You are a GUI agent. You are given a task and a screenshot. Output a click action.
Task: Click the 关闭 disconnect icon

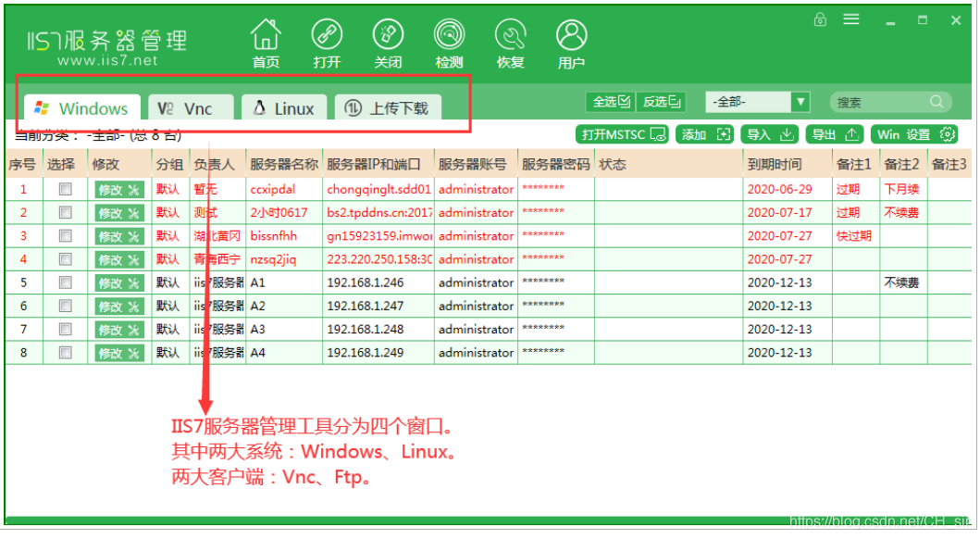[388, 43]
